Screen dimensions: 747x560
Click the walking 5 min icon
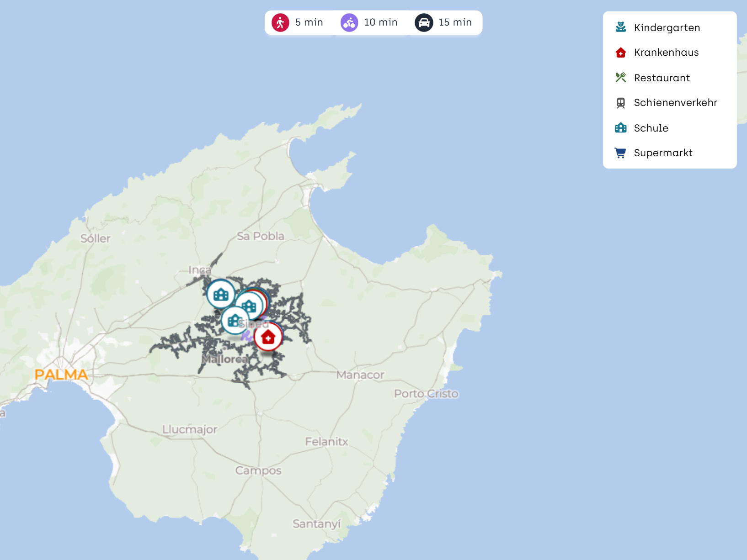click(x=280, y=22)
